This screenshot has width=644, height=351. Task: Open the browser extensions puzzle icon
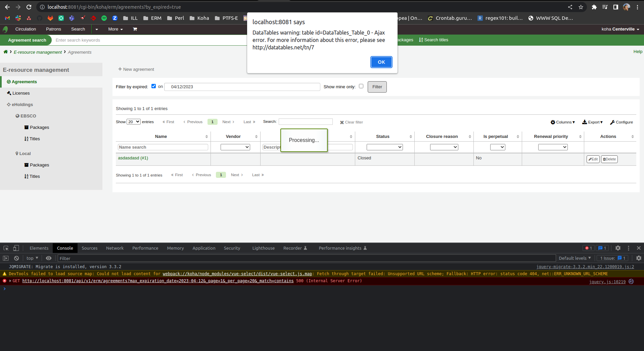pos(594,7)
